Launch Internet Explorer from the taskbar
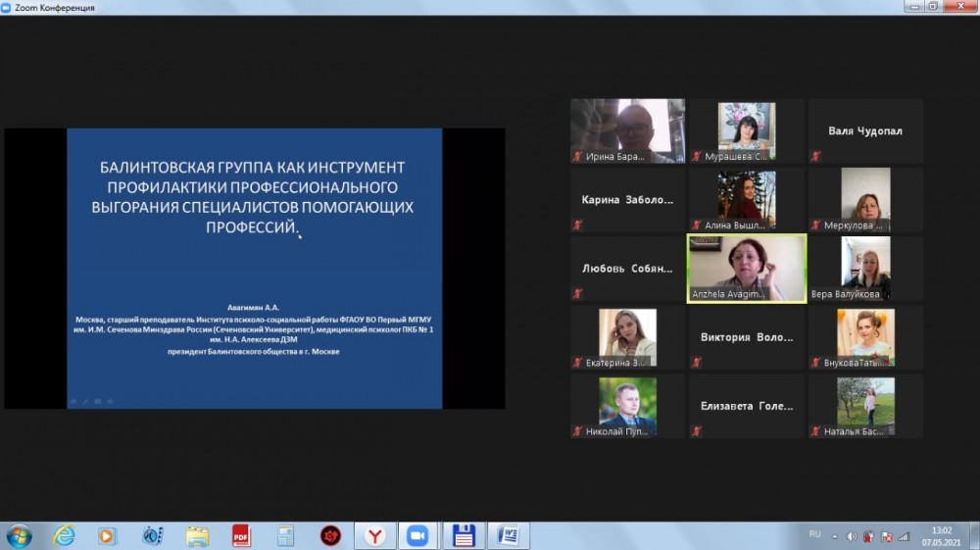 pyautogui.click(x=64, y=535)
